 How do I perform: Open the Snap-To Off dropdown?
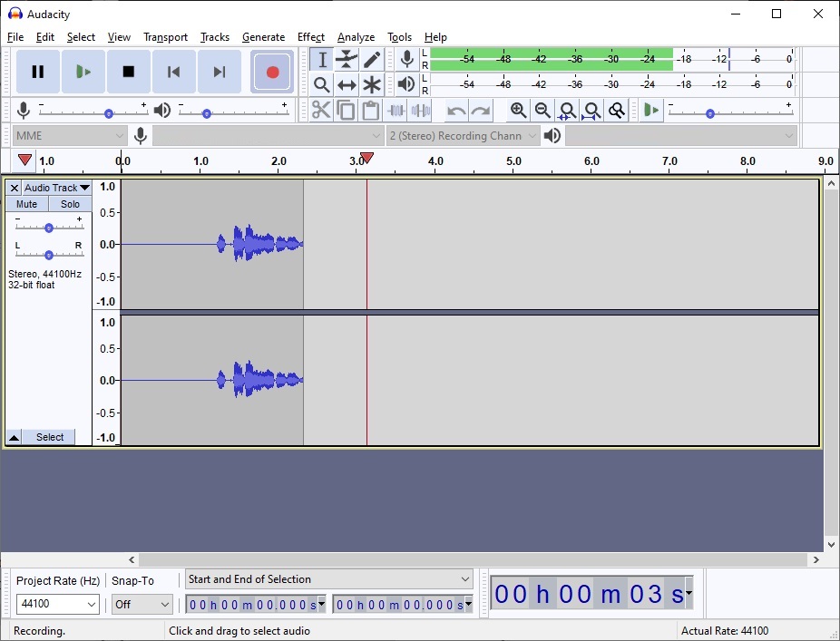pos(142,604)
